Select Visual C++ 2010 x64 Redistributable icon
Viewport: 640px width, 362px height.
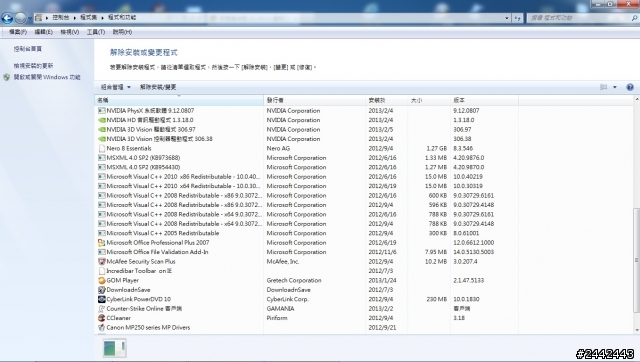[102, 186]
